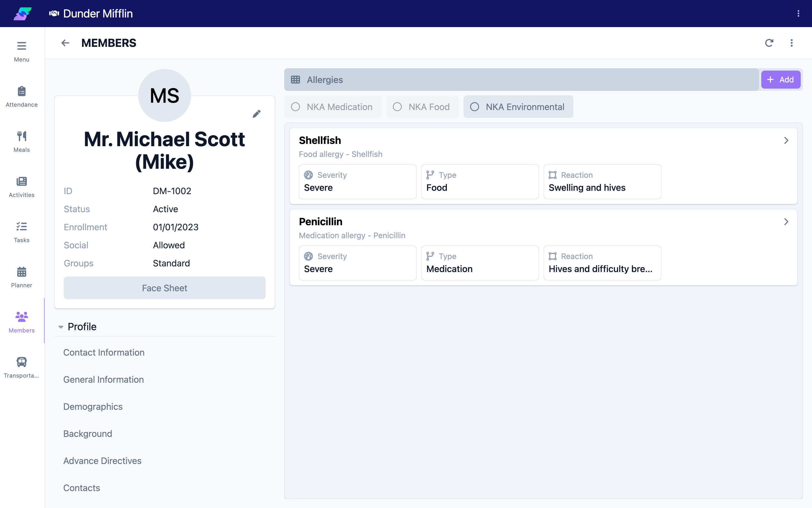Click the enrollment date 01/01/2023
The image size is (812, 508).
click(175, 227)
